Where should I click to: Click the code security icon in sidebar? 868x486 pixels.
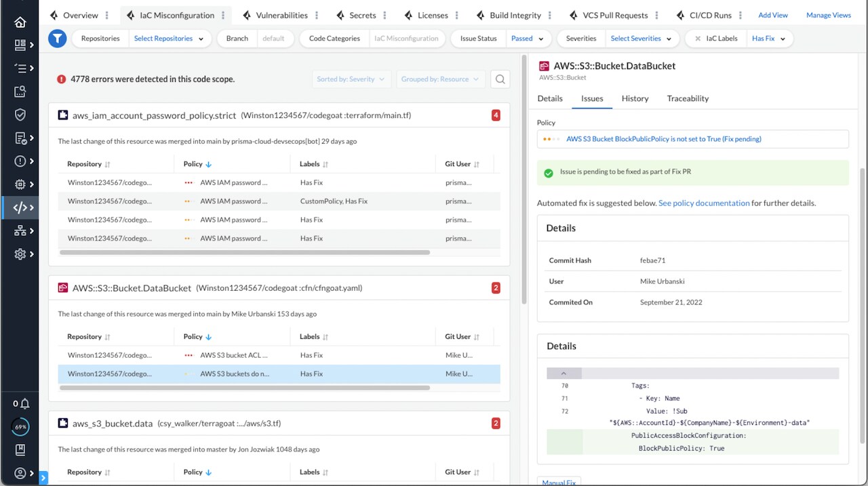click(x=20, y=207)
